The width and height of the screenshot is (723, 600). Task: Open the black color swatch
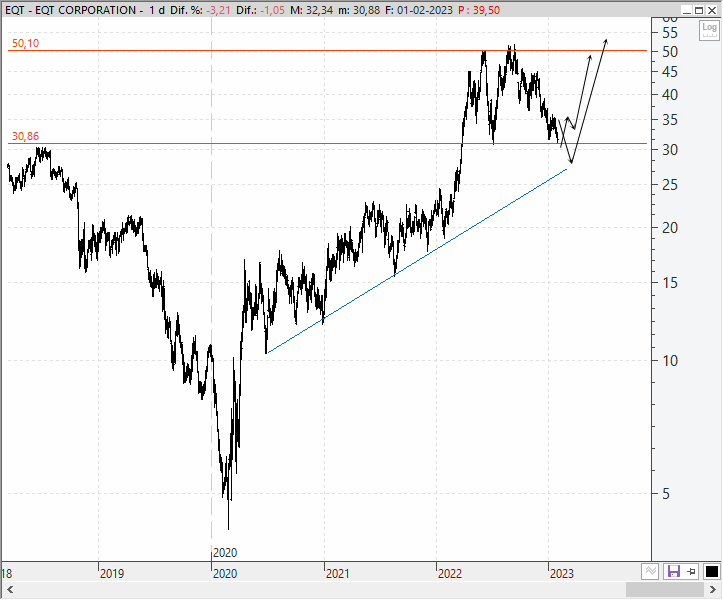pyautogui.click(x=712, y=572)
